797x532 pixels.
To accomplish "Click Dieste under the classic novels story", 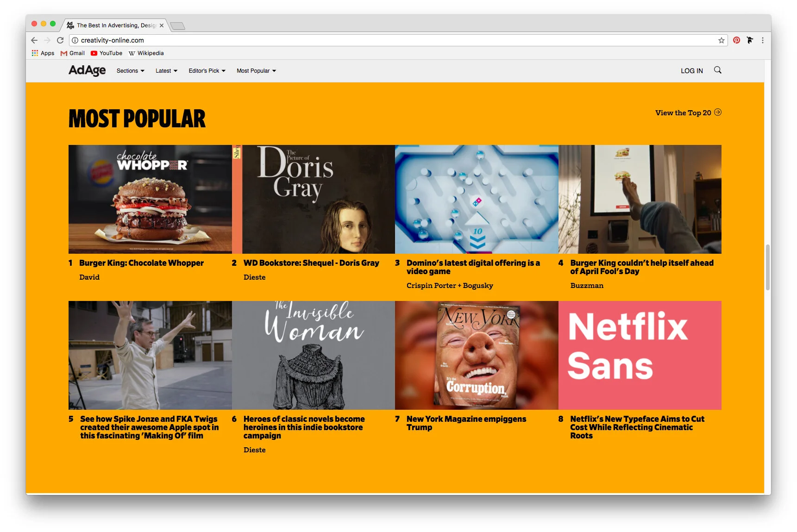I will point(255,450).
